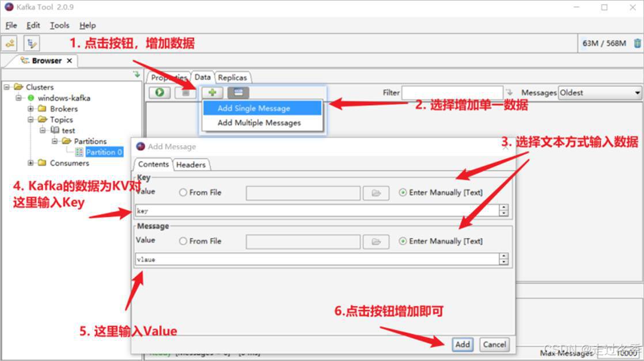644x361 pixels.
Task: Click the Add button in dialog
Action: pos(463,344)
